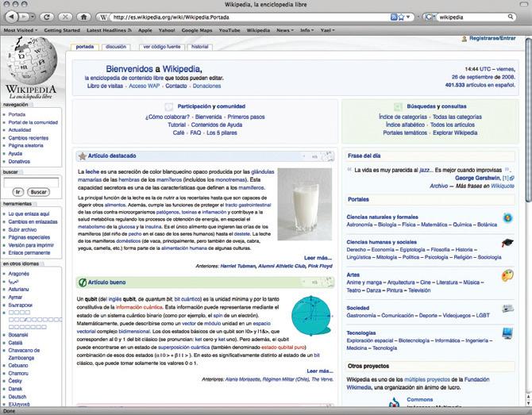
Task: Click the graduation cap icon for Ciencias humanas
Action: click(x=507, y=243)
